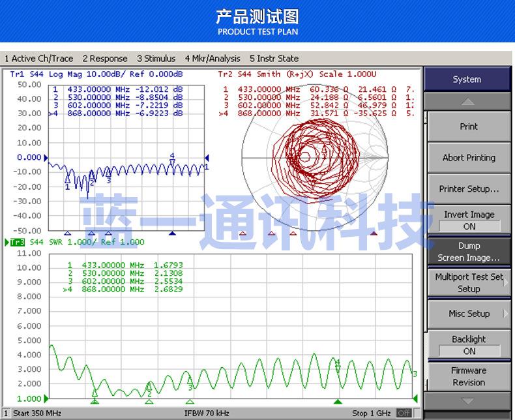Click the Print softkey
This screenshot has height=420, width=515.
coord(469,127)
